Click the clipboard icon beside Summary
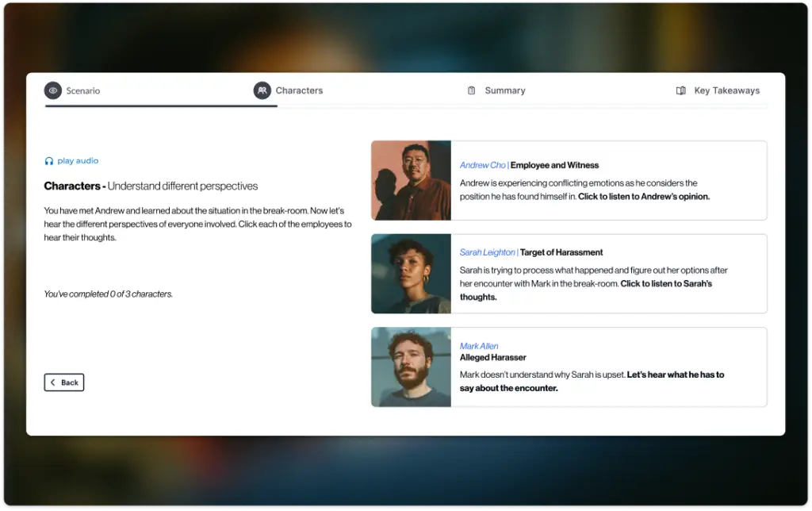Viewport: 812px width, 511px height. coord(471,90)
